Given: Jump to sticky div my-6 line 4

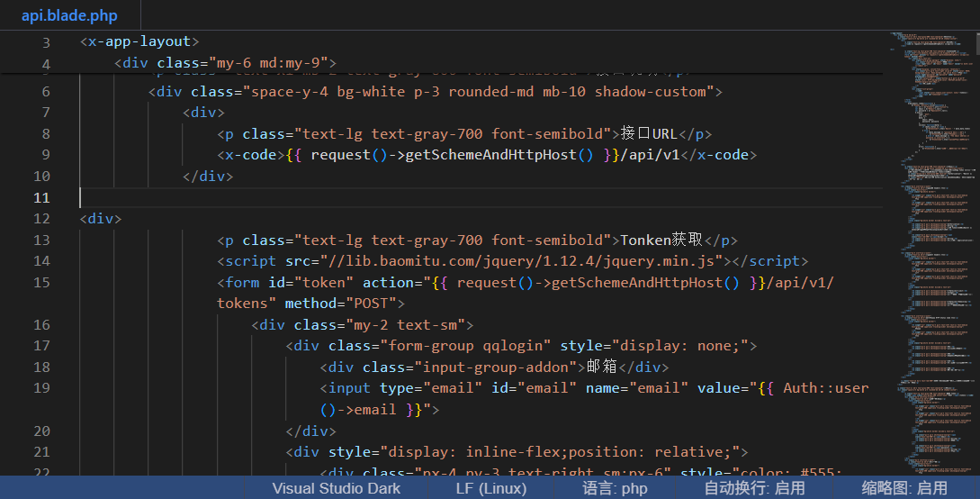Looking at the screenshot, I should pyautogui.click(x=225, y=63).
